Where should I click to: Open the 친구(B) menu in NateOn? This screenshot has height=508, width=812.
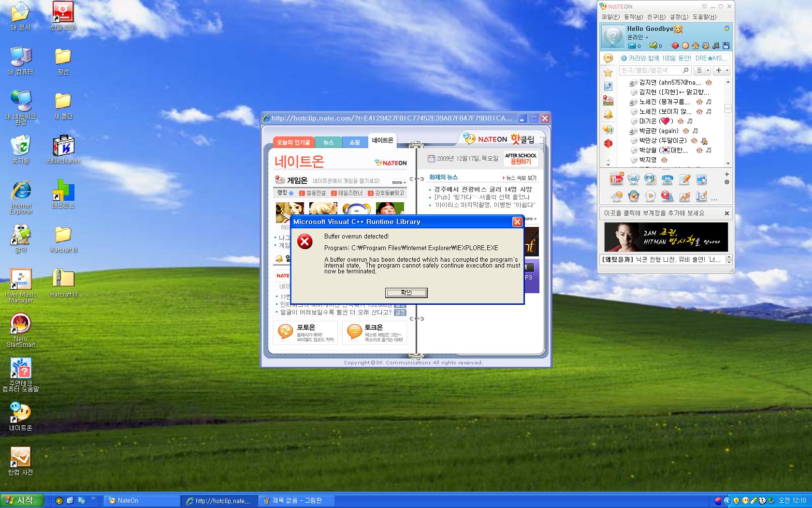coord(656,17)
